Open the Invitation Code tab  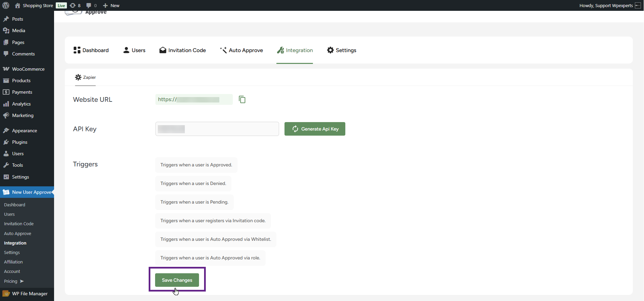[x=182, y=50]
